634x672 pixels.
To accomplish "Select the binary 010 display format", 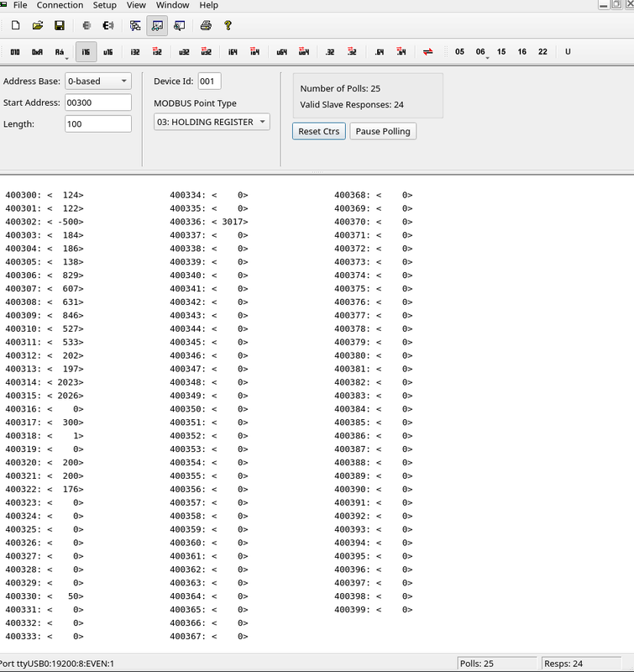I will [15, 52].
